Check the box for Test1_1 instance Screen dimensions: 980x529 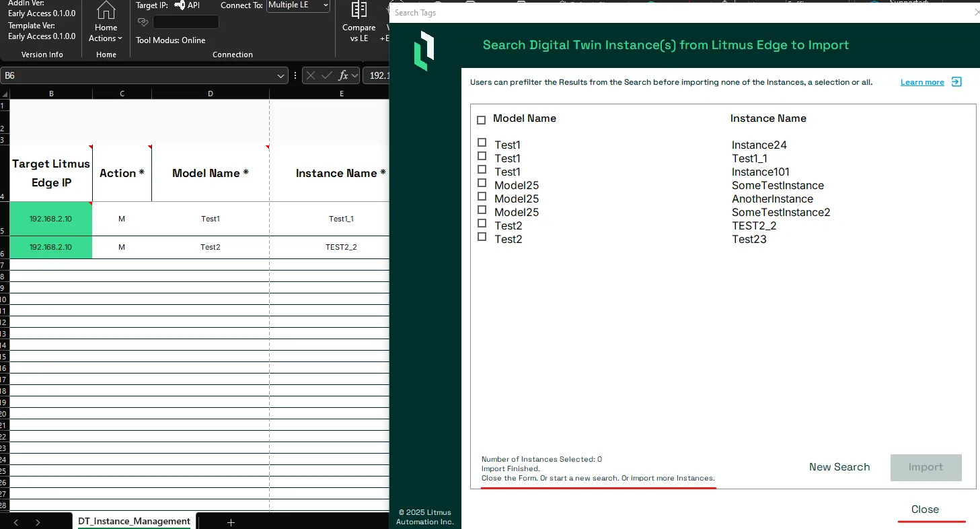pyautogui.click(x=482, y=156)
